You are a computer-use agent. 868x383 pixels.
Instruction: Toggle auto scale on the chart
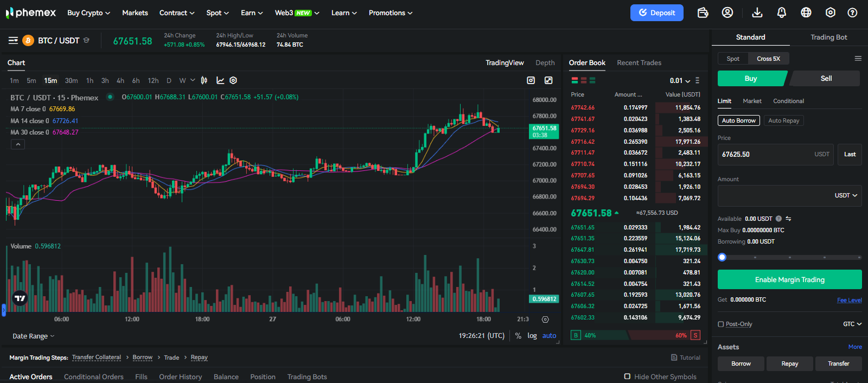[549, 336]
